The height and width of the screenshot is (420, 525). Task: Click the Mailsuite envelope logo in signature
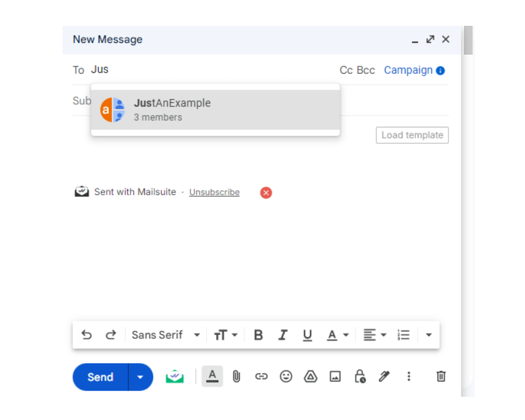(x=82, y=192)
